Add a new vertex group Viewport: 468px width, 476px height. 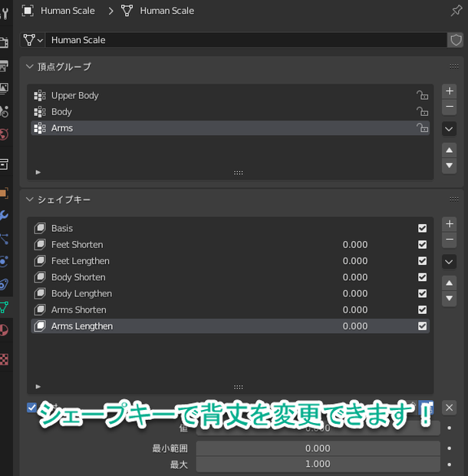[450, 91]
